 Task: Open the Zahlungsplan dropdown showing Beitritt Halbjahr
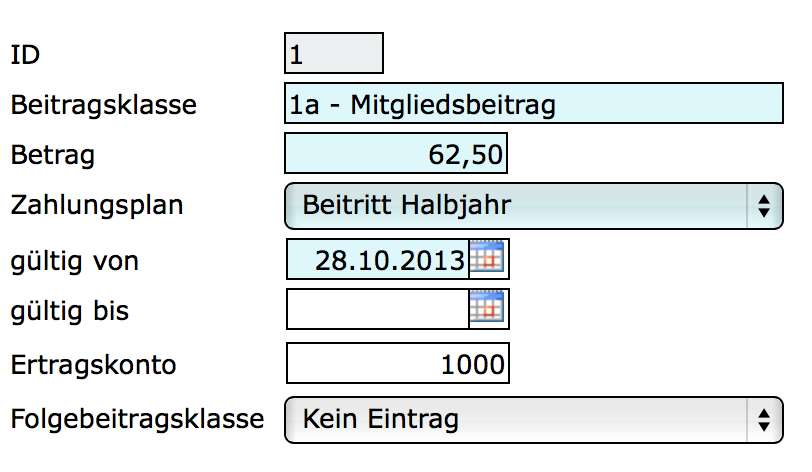[x=516, y=206]
